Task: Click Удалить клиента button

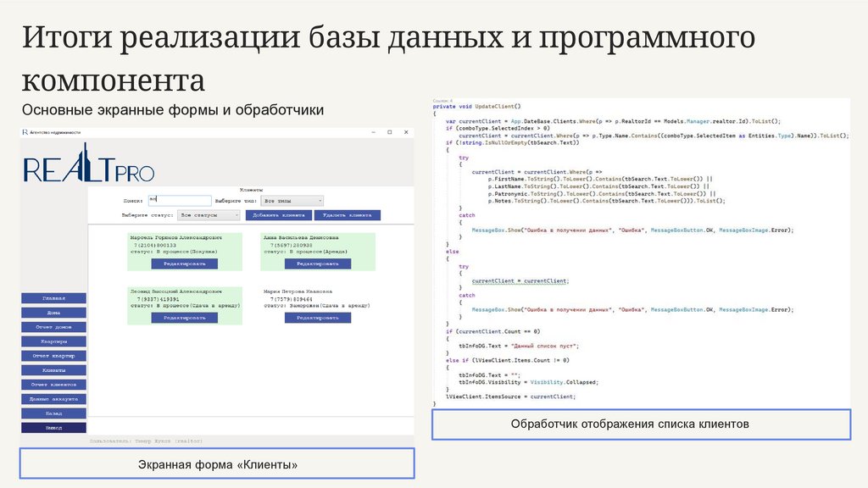Action: click(347, 215)
